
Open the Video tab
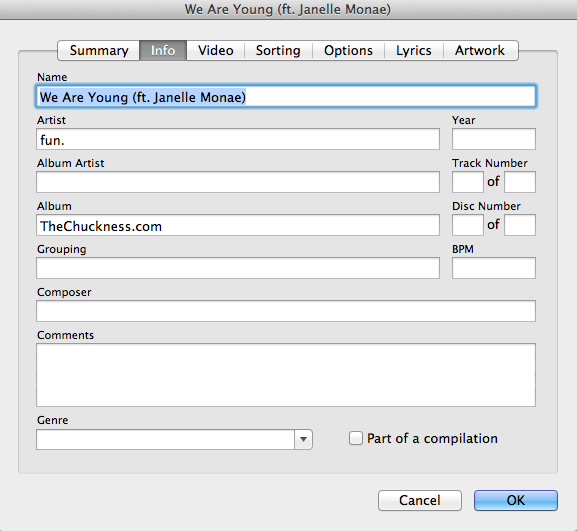[x=216, y=50]
